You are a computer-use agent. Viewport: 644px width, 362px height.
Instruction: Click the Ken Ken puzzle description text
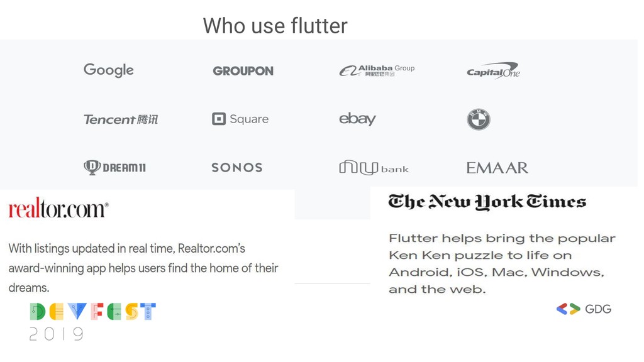(x=501, y=264)
